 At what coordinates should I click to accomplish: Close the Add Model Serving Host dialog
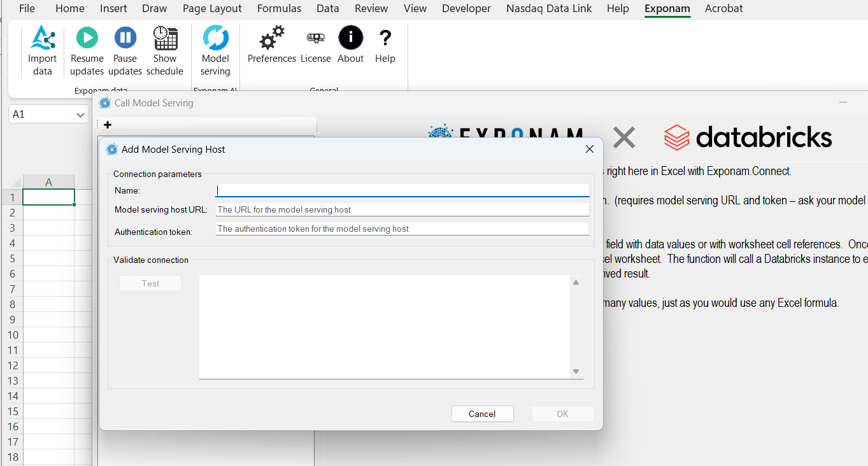[x=590, y=149]
